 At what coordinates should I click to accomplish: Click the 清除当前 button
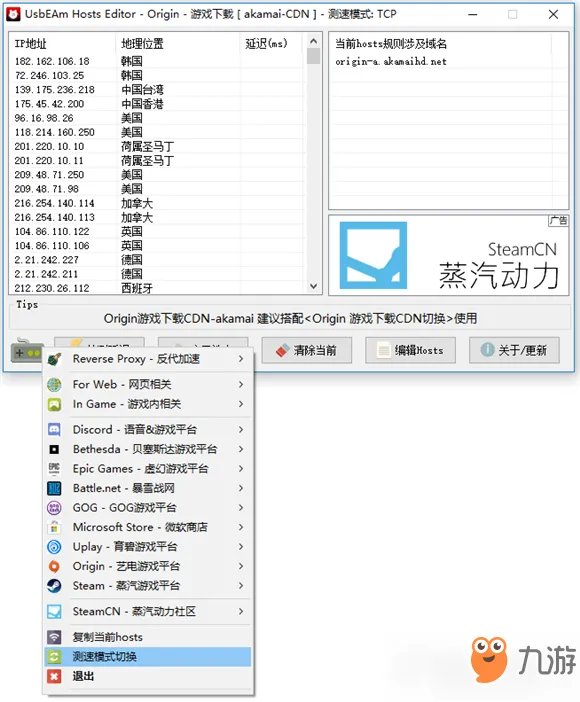[x=307, y=350]
